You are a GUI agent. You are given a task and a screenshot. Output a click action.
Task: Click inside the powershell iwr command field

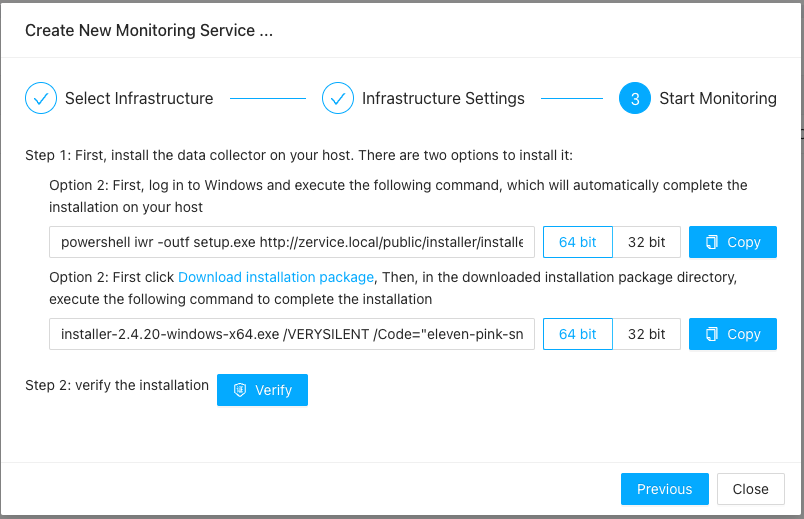[291, 242]
